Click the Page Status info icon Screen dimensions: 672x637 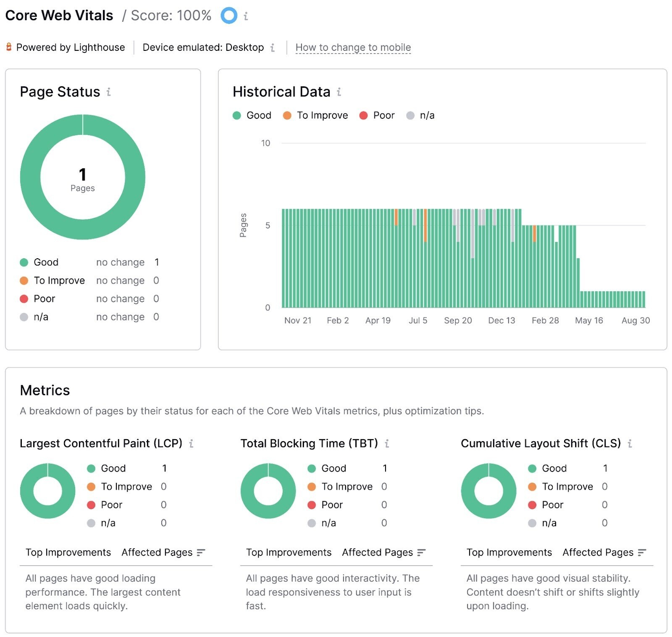click(109, 92)
